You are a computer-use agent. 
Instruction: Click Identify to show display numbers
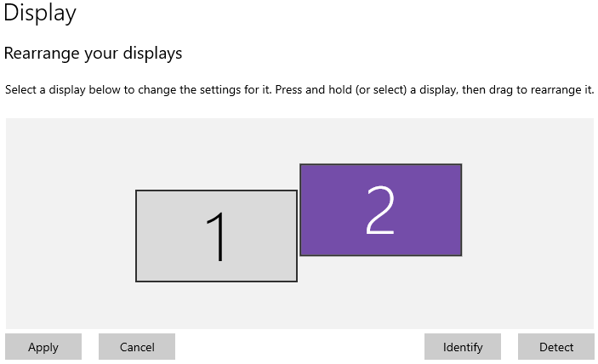[x=463, y=347]
